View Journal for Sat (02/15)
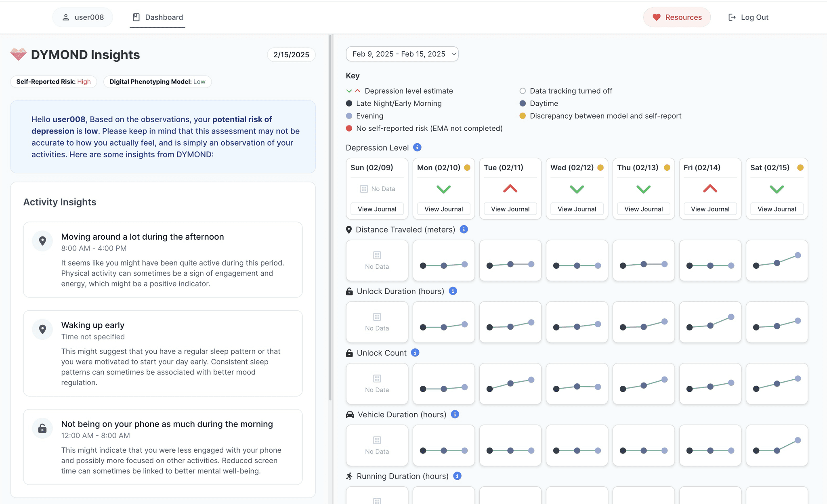827x504 pixels. tap(777, 209)
